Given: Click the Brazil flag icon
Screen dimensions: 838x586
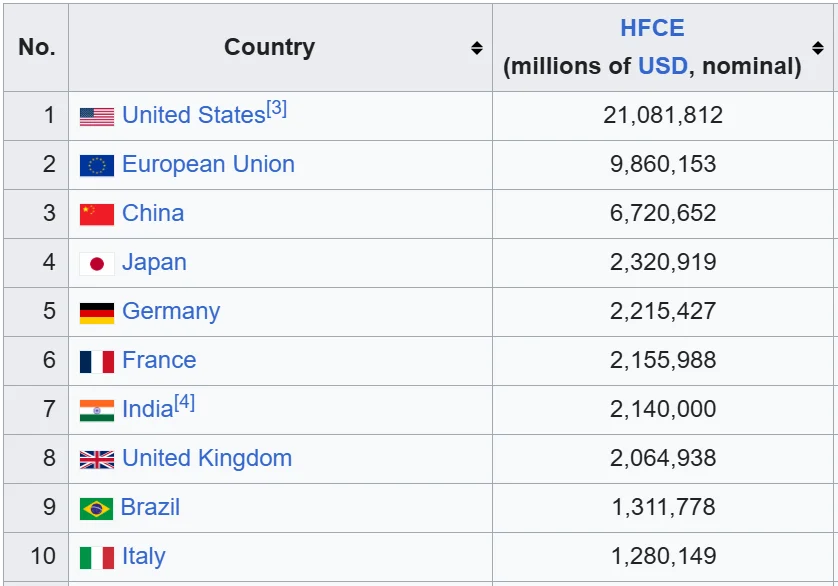Looking at the screenshot, I should pos(97,509).
